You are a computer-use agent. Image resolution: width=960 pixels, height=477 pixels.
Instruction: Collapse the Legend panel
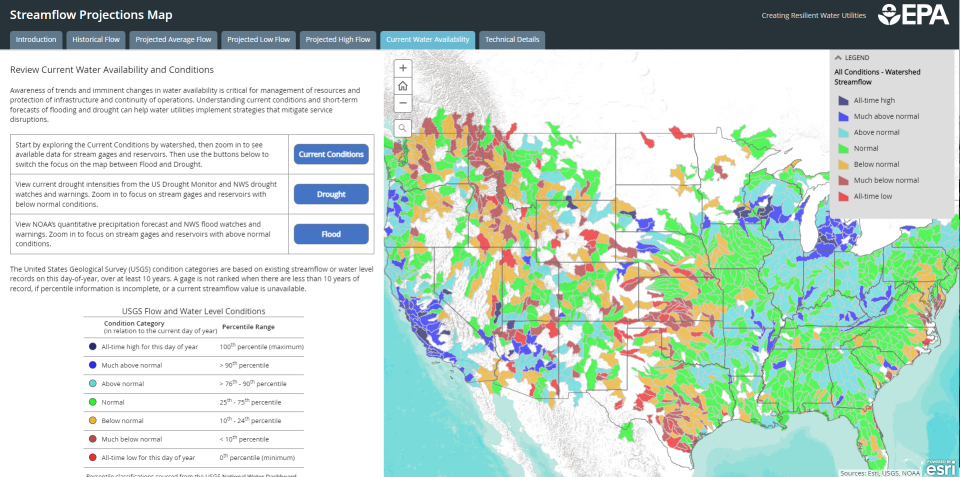(x=838, y=58)
